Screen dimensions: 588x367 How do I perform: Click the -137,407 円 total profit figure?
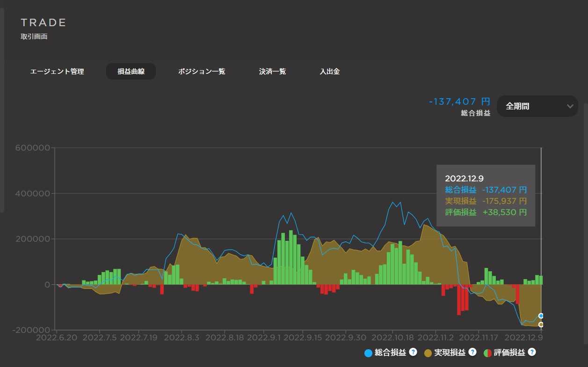[459, 101]
